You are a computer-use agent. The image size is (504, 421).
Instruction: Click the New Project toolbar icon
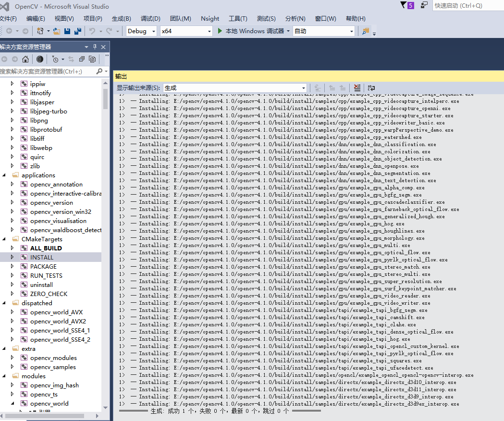click(x=40, y=31)
